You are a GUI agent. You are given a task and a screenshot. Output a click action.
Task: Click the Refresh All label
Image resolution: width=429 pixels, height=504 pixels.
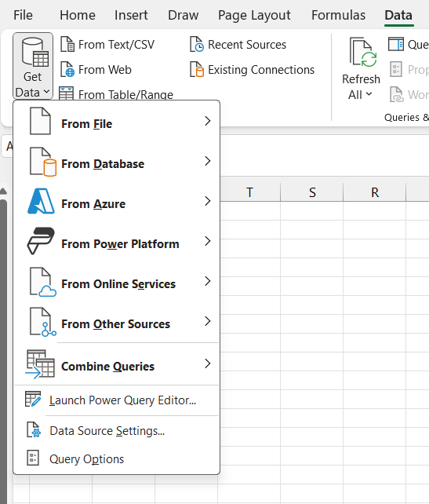(361, 87)
